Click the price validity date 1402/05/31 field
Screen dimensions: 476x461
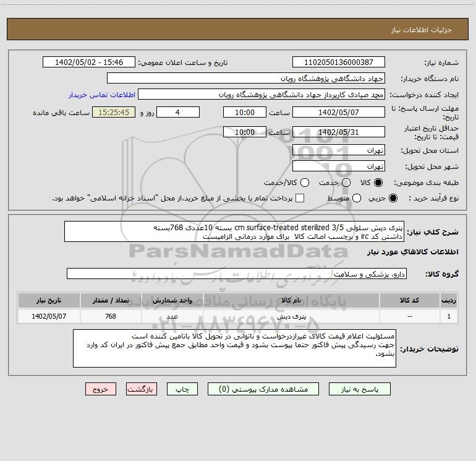339,132
